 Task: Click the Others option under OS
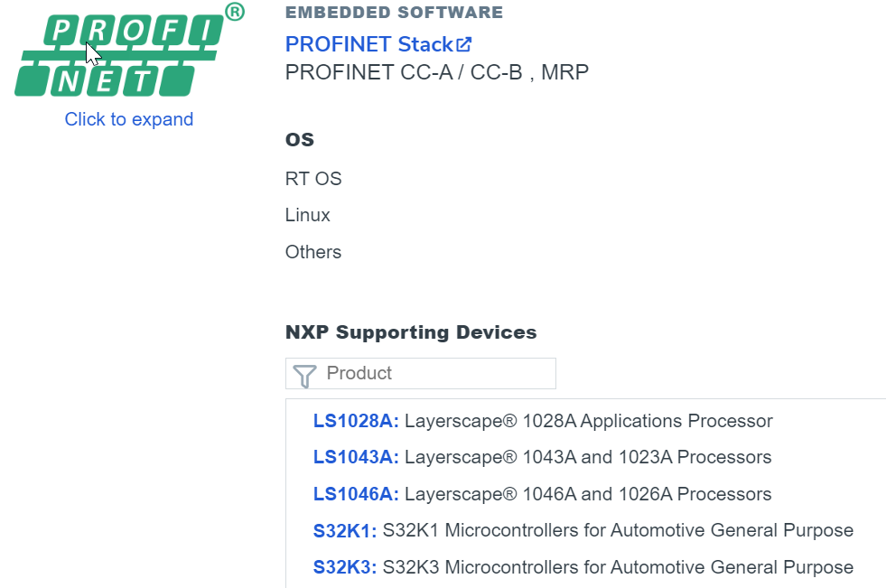pyautogui.click(x=312, y=251)
